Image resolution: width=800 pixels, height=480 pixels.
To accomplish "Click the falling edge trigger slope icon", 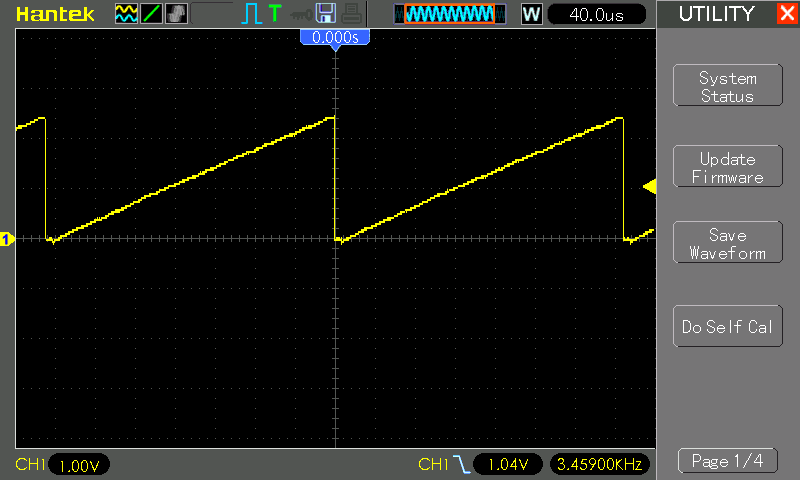I will click(x=462, y=464).
